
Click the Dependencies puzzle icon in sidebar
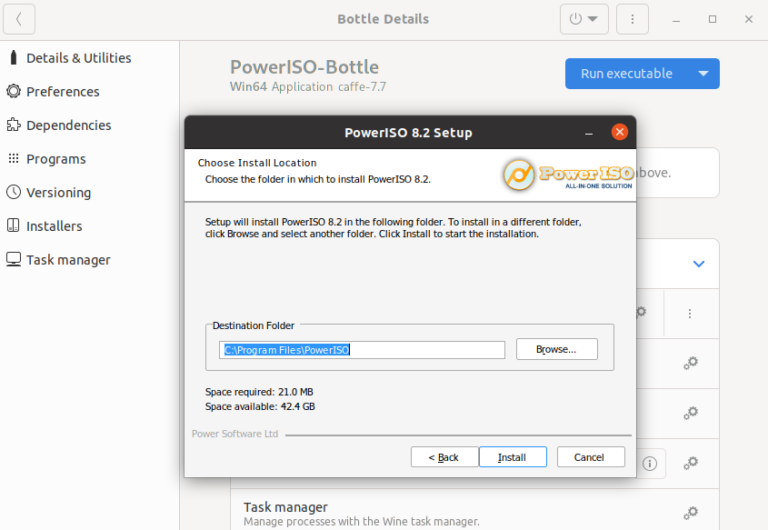pyautogui.click(x=14, y=125)
